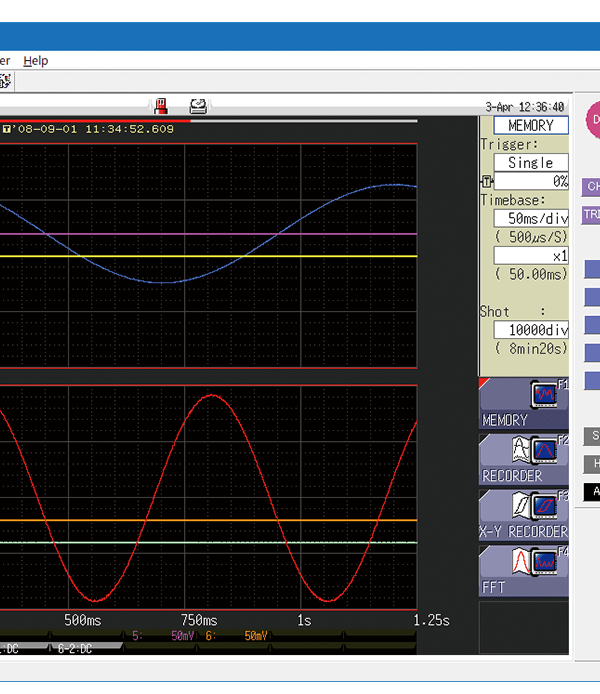Select the F1 MEMORY function button
Viewport: 600px width, 694px height.
pos(523,403)
